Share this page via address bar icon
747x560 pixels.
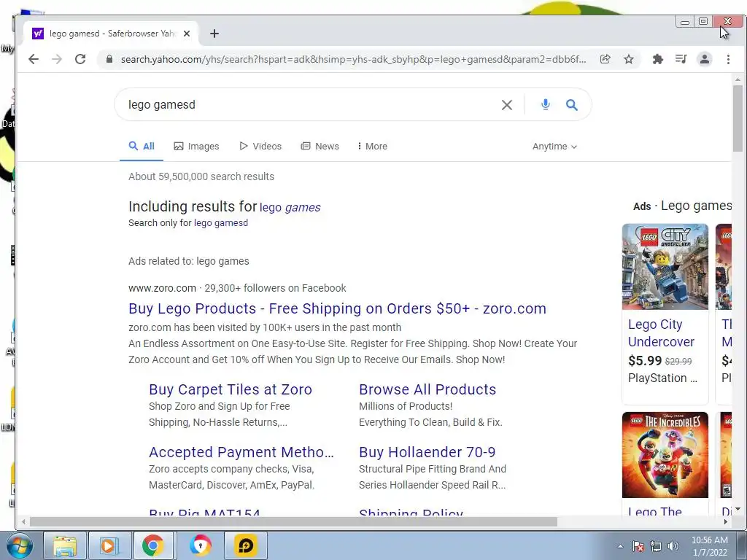[x=605, y=59]
